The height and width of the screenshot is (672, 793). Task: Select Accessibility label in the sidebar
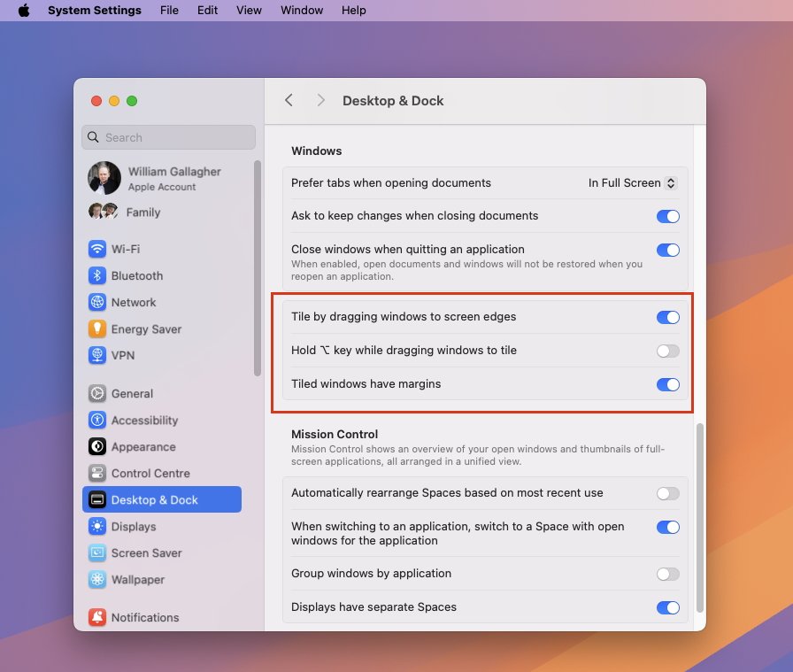click(x=144, y=420)
